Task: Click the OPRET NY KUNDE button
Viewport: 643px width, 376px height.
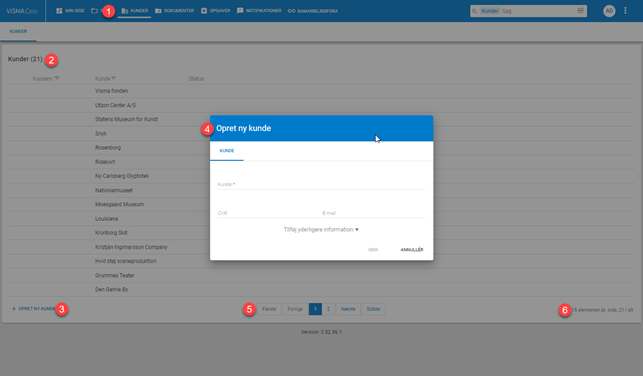Action: click(x=33, y=309)
